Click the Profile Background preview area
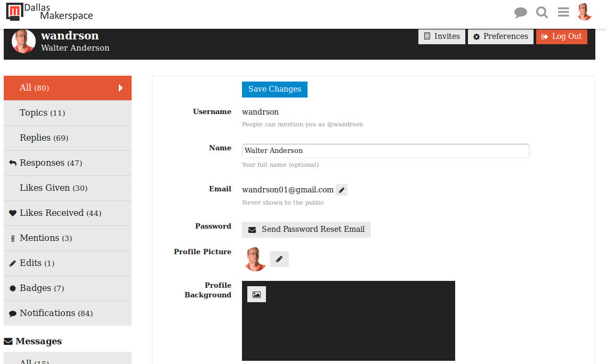Viewport: 606px width, 364px height. 349,321
